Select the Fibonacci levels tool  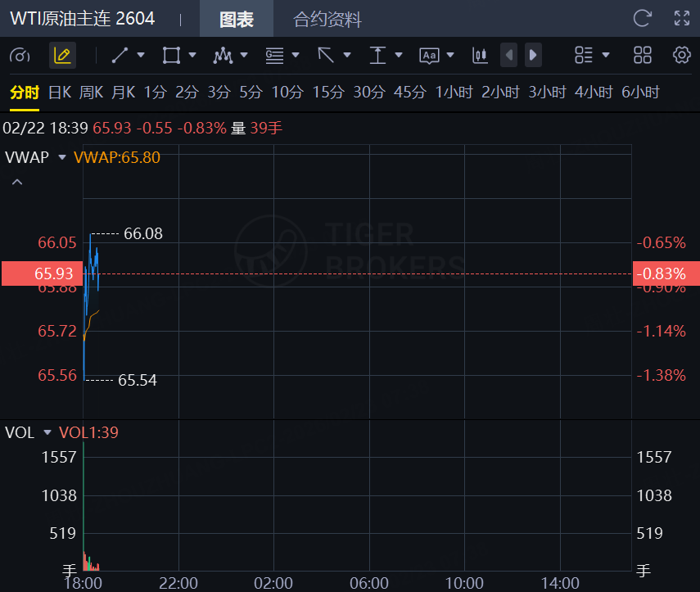pyautogui.click(x=274, y=56)
